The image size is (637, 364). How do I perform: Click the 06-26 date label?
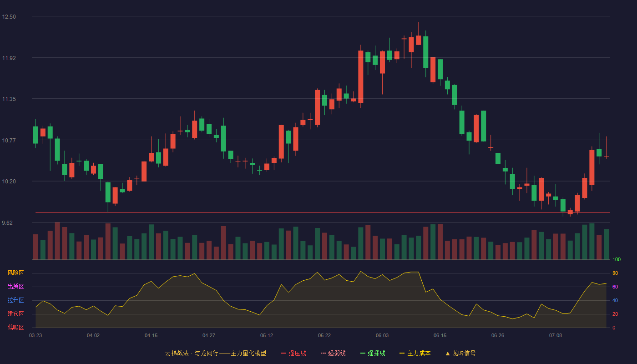[498, 335]
